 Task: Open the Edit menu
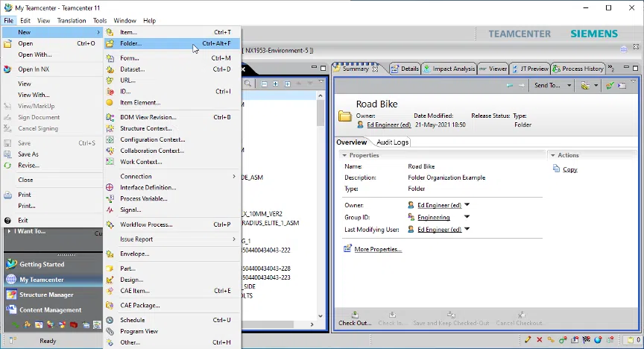point(25,21)
